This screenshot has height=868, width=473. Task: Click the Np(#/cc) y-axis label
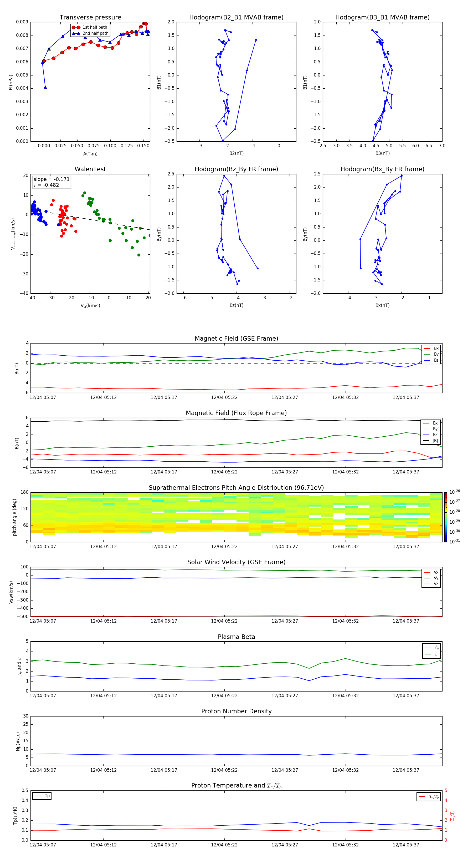(x=18, y=741)
